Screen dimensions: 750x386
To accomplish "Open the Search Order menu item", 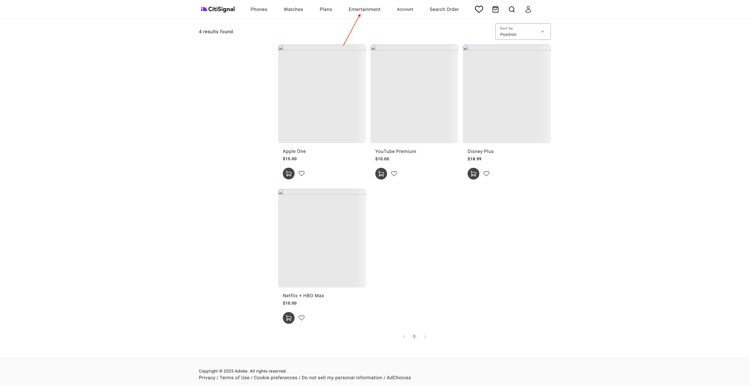I will [x=444, y=10].
